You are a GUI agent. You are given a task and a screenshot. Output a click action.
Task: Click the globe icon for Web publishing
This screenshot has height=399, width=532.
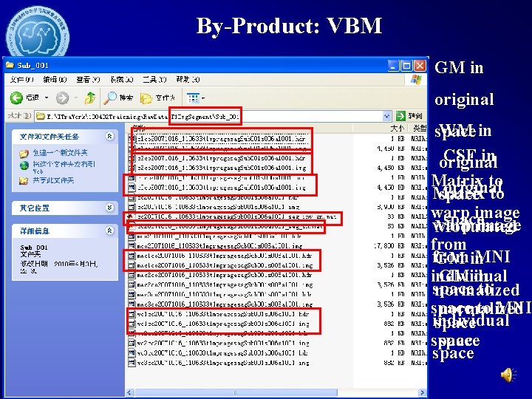pyautogui.click(x=24, y=166)
